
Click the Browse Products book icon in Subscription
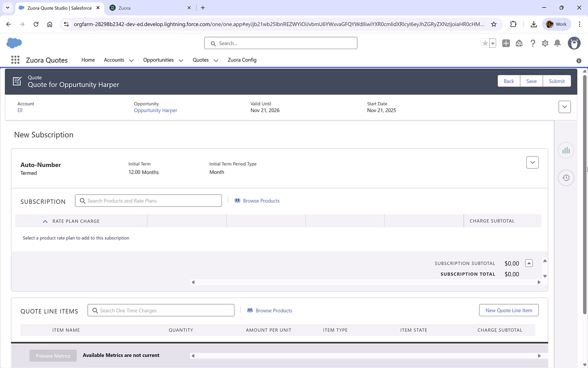pyautogui.click(x=238, y=201)
